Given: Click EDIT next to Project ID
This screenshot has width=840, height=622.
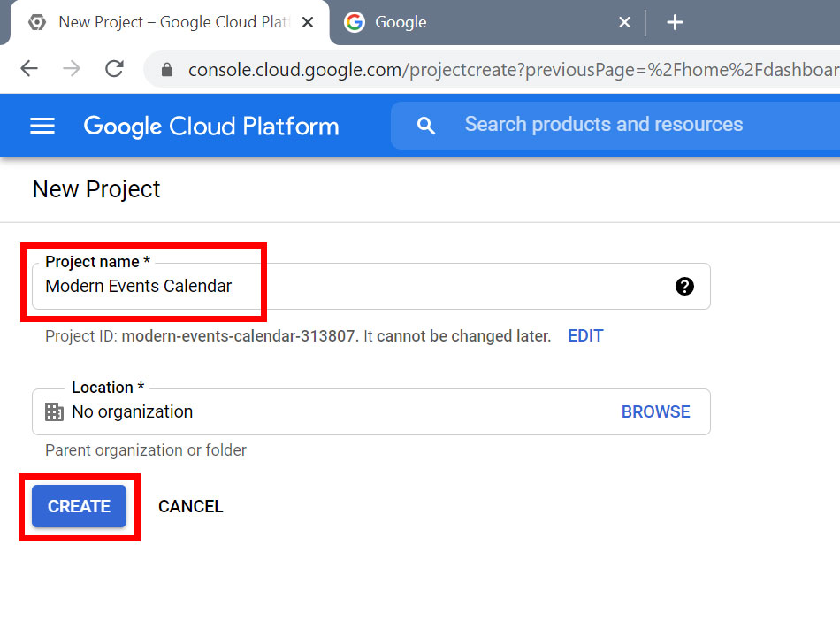Looking at the screenshot, I should pos(585,335).
